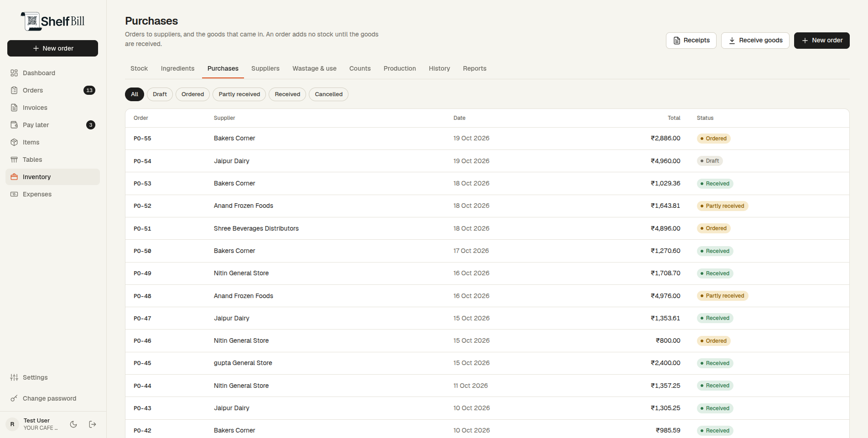The width and height of the screenshot is (868, 438).
Task: Open the Settings sliders icon
Action: [x=14, y=377]
